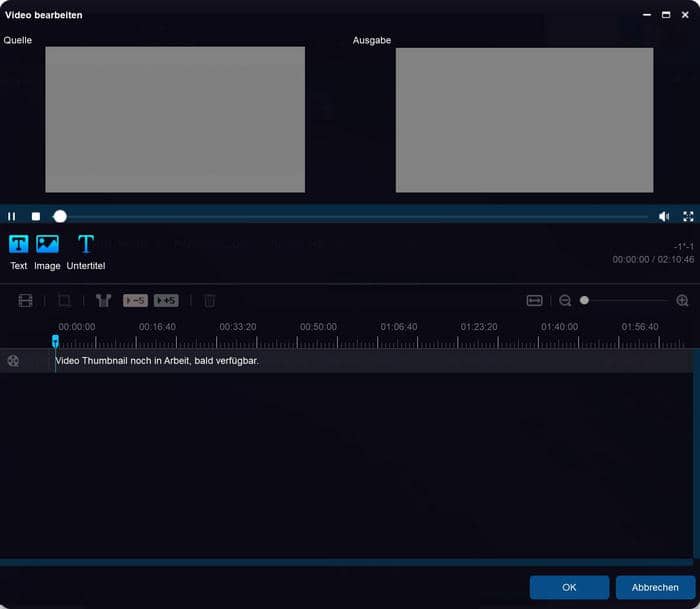The width and height of the screenshot is (700, 609).
Task: Add a Text overlay
Action: tap(19, 250)
